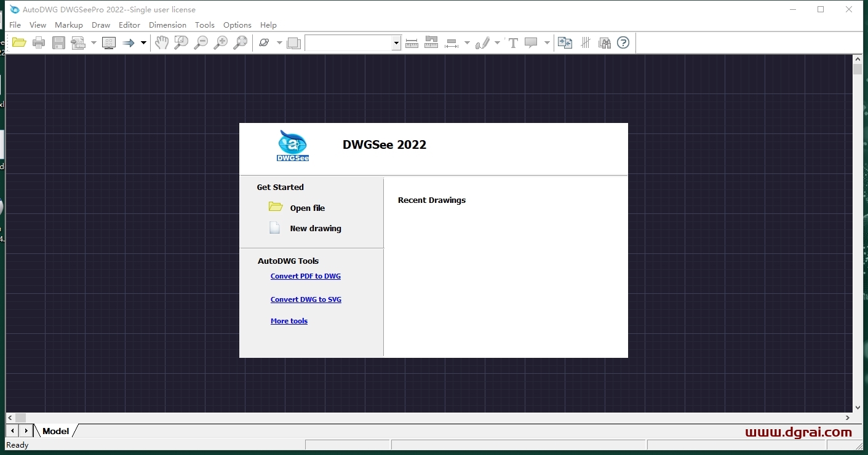Open the Editor menu

click(129, 25)
